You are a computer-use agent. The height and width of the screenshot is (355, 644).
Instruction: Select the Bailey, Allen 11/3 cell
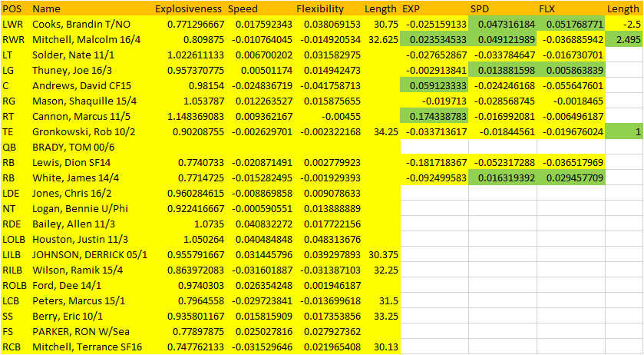pos(74,224)
